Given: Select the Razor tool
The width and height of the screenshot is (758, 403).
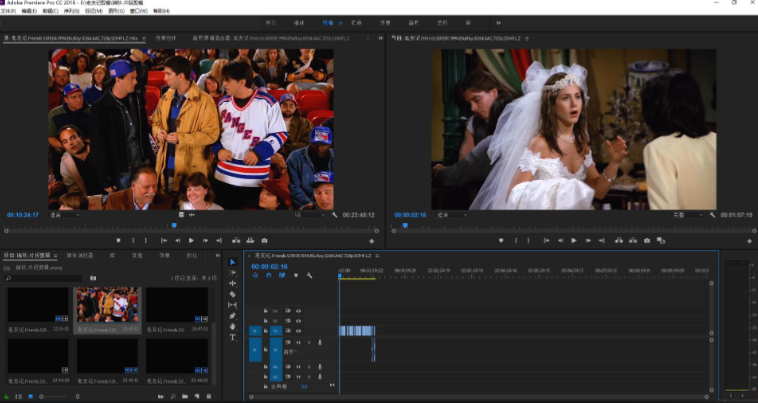Looking at the screenshot, I should 233,295.
